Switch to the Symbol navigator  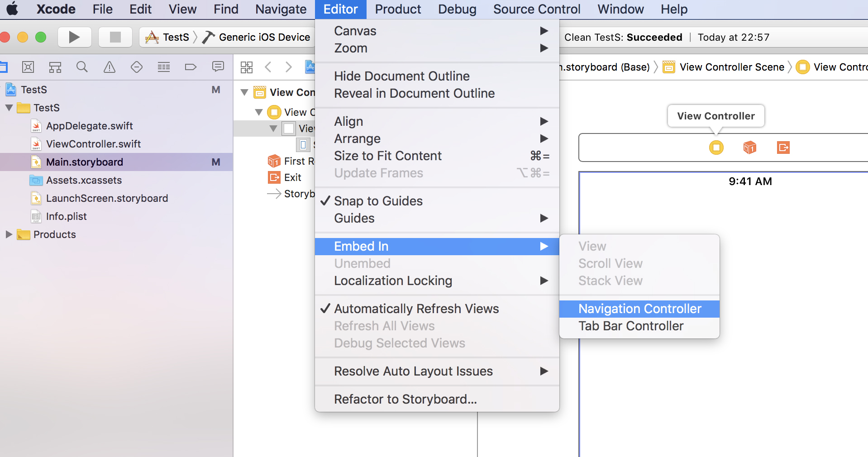tap(55, 67)
